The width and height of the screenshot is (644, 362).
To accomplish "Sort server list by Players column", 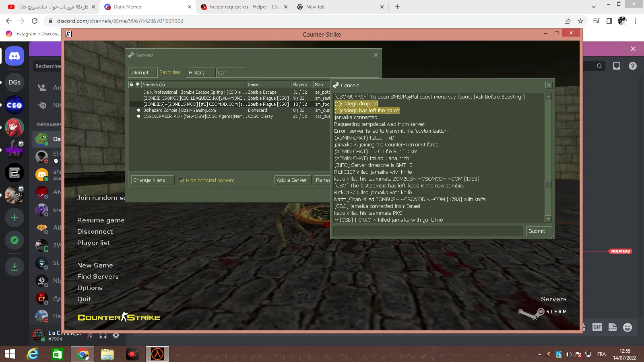I will click(302, 84).
